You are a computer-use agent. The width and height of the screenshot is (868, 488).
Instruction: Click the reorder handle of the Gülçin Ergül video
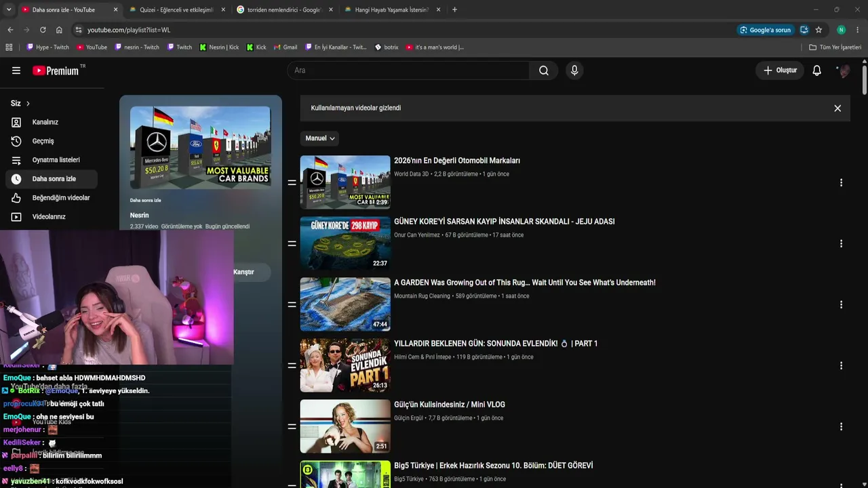pos(292,426)
